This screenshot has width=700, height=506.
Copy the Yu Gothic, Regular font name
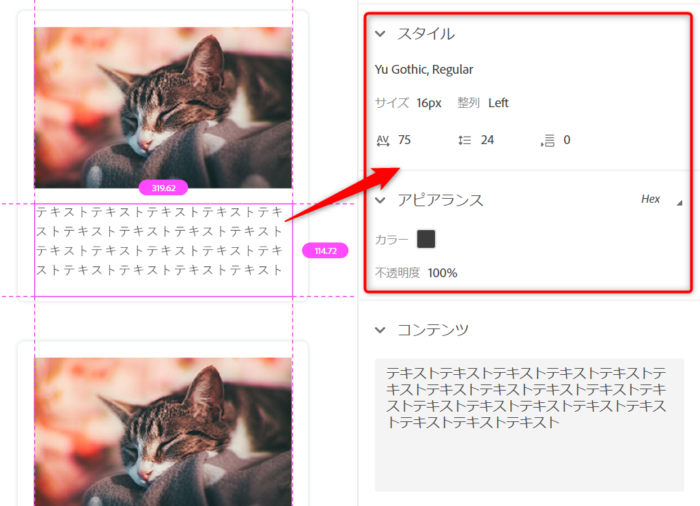(424, 70)
